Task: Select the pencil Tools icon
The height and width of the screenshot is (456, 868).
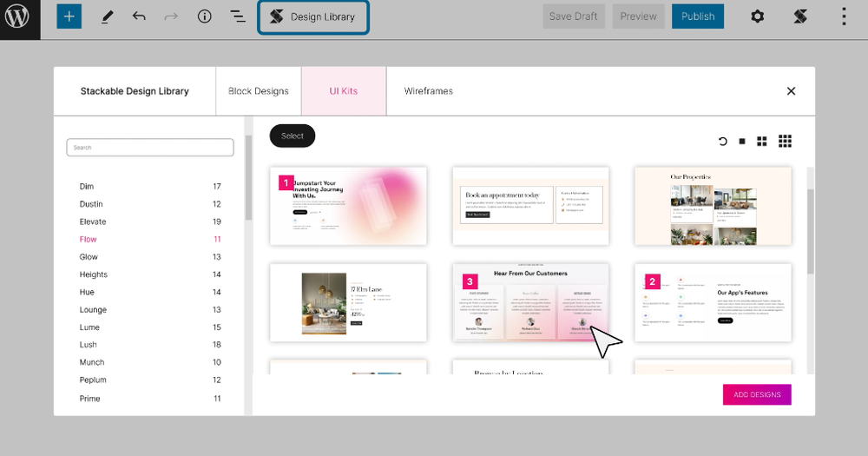Action: point(108,17)
